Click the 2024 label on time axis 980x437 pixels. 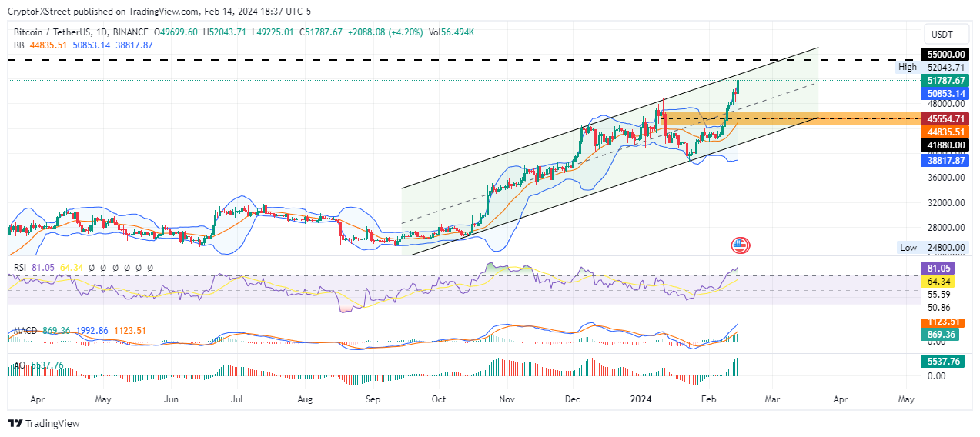(641, 400)
